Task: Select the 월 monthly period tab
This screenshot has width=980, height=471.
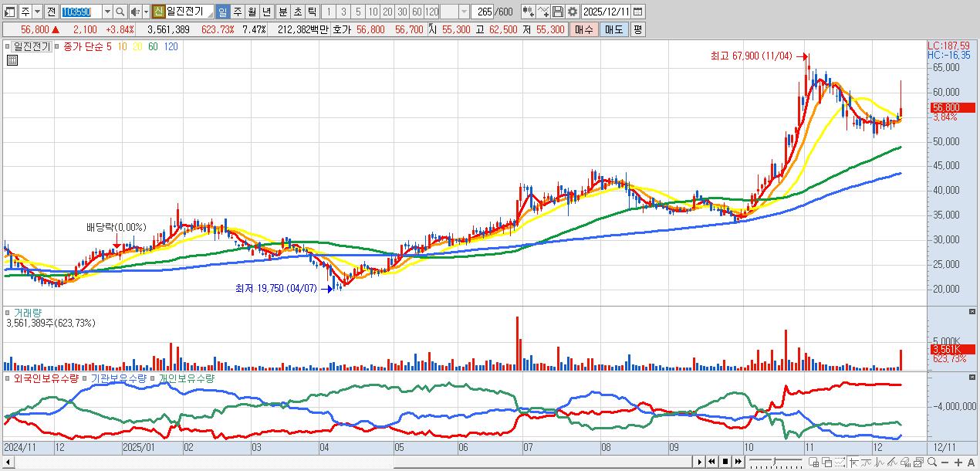Action: 252,12
